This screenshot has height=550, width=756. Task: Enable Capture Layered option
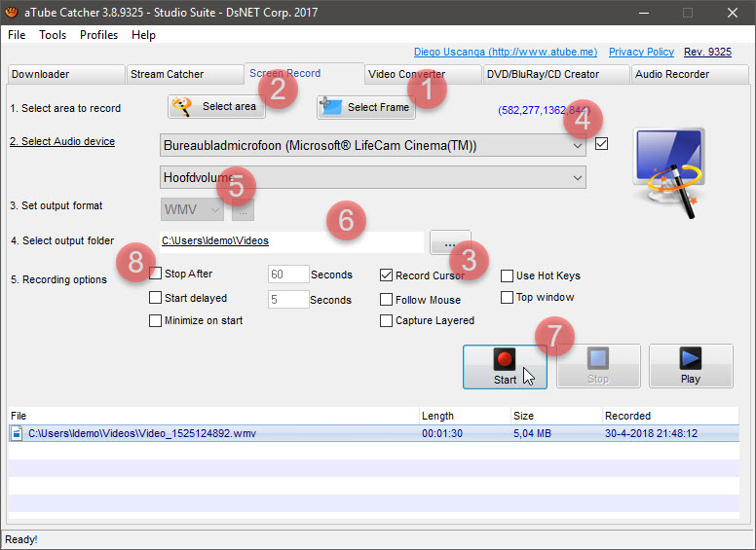pos(386,320)
